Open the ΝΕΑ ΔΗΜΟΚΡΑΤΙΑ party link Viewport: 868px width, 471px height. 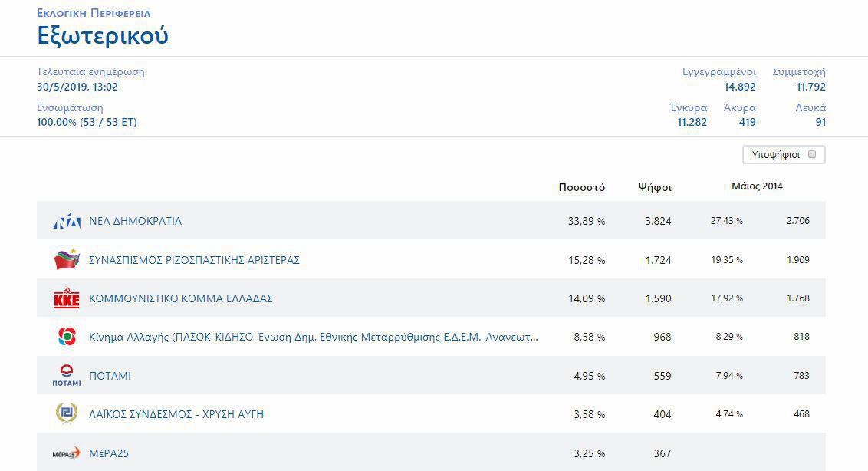135,221
